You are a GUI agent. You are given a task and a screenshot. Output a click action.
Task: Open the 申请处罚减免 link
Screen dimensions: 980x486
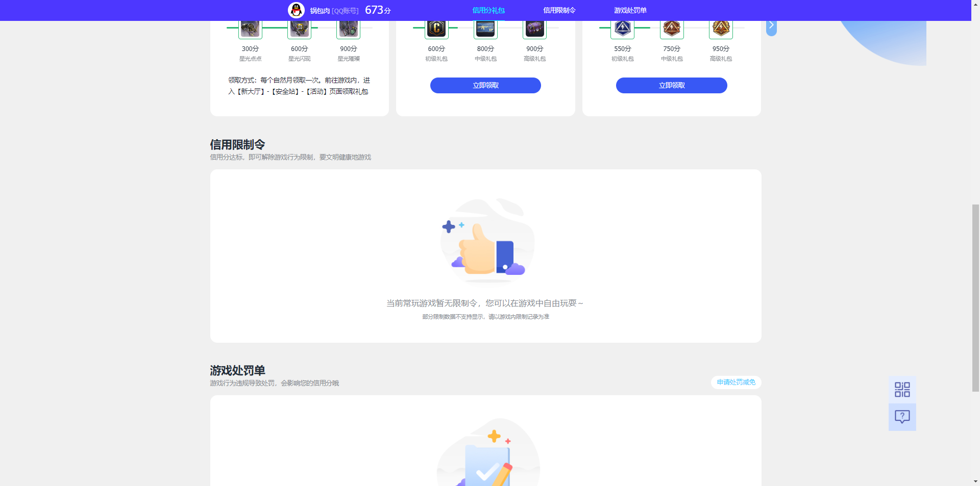tap(736, 382)
